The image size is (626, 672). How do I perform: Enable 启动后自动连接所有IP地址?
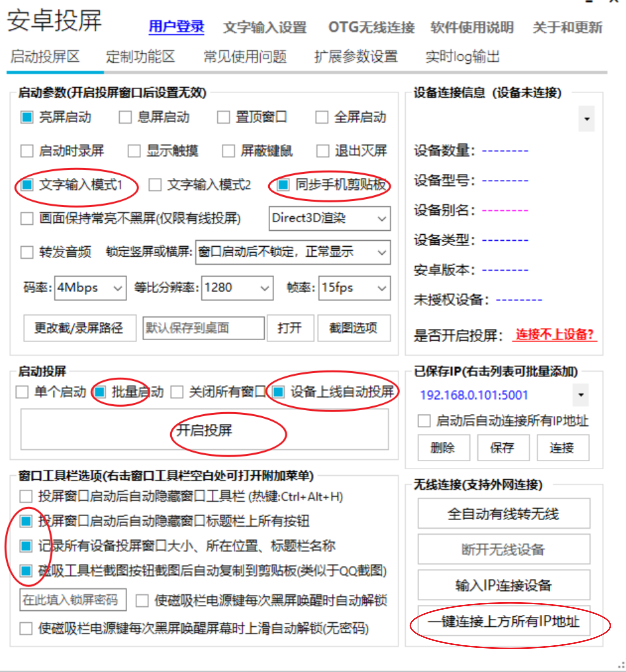pos(423,421)
